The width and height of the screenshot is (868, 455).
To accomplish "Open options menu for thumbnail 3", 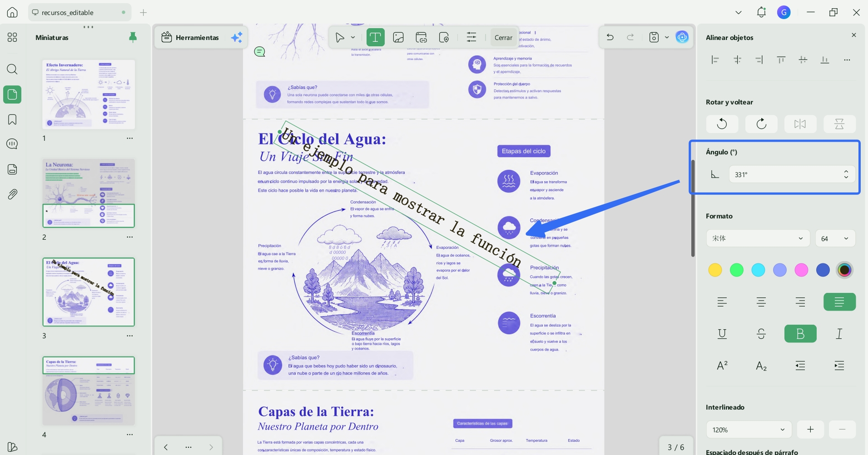I will click(x=130, y=336).
